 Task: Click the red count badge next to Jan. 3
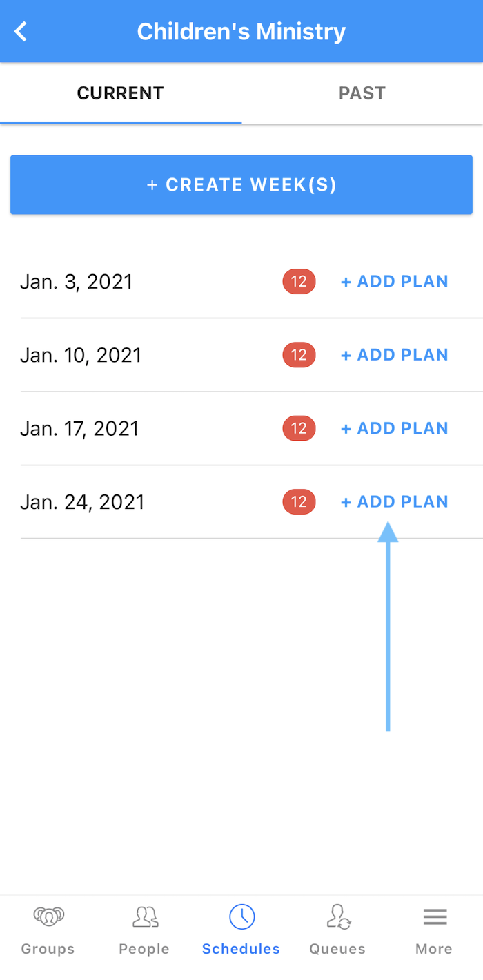coord(299,281)
